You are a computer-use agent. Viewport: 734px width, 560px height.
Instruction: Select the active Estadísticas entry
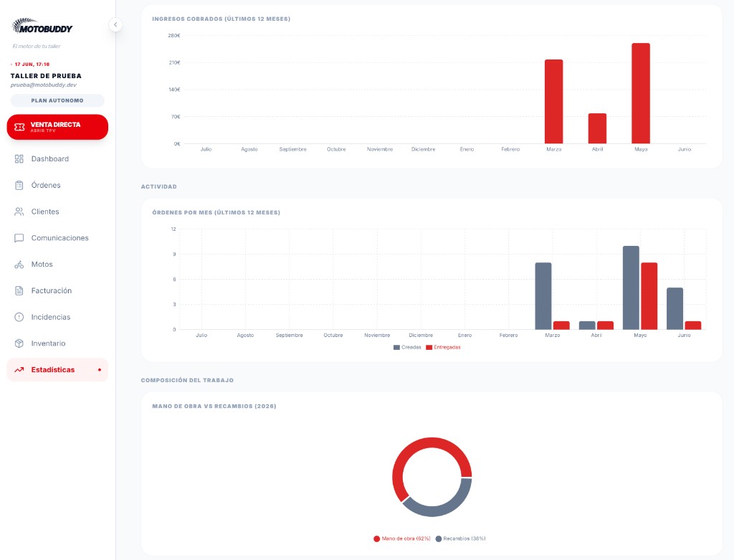57,370
